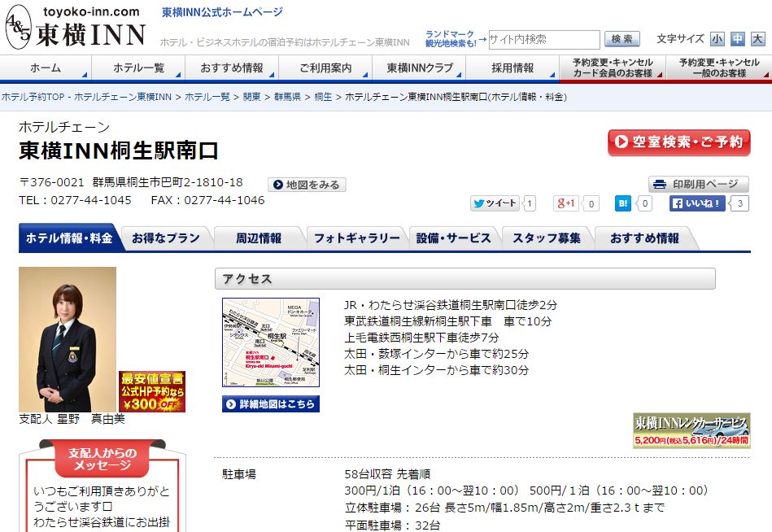Open the ホーム menu
This screenshot has height=532, width=772.
point(46,68)
